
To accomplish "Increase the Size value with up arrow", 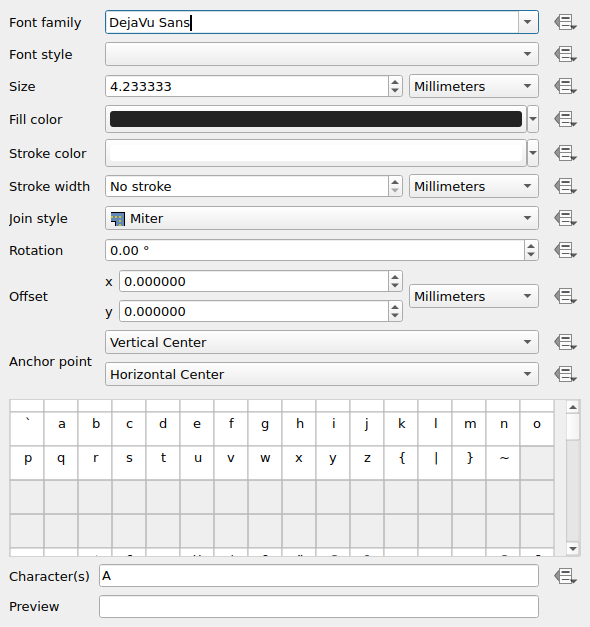I will [x=395, y=82].
